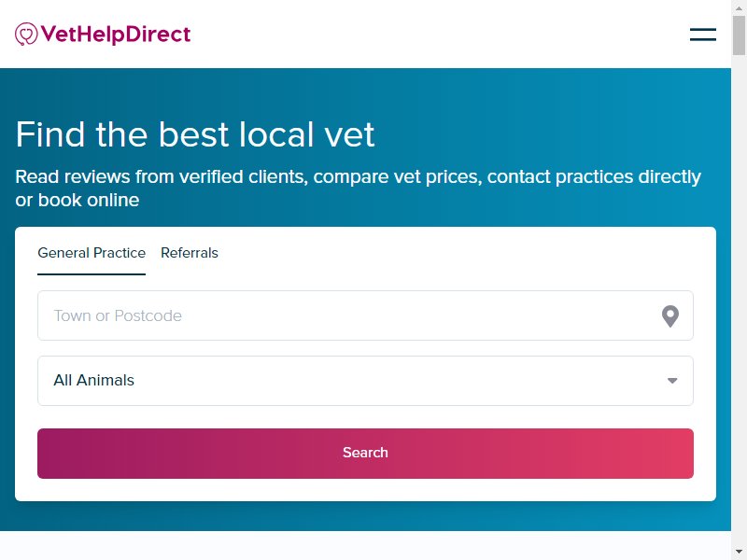Open the All Animals species selector

[x=365, y=381]
